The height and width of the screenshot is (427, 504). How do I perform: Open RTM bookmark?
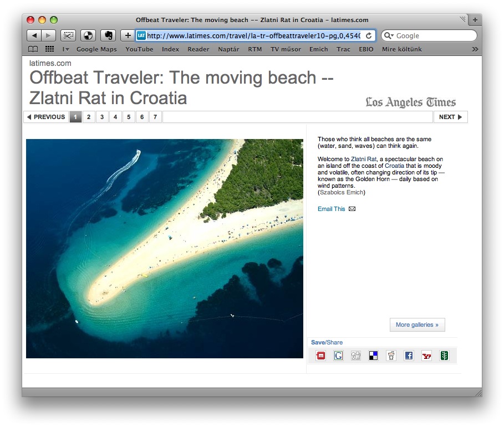(255, 49)
